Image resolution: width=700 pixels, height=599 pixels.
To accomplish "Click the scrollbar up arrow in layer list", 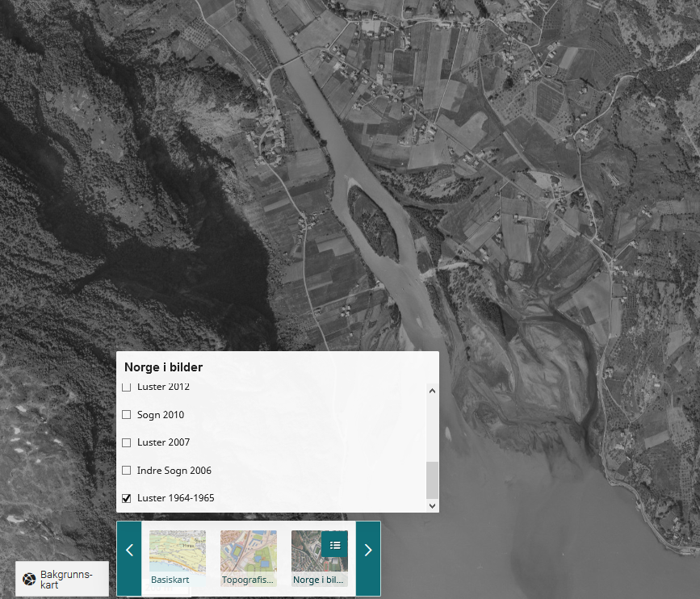I will pyautogui.click(x=432, y=392).
